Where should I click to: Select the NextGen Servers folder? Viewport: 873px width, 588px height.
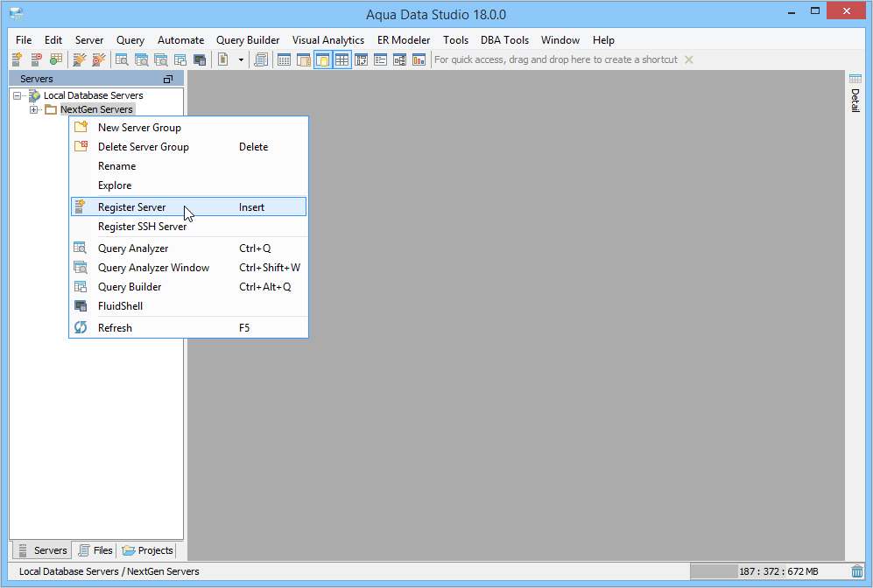[96, 109]
